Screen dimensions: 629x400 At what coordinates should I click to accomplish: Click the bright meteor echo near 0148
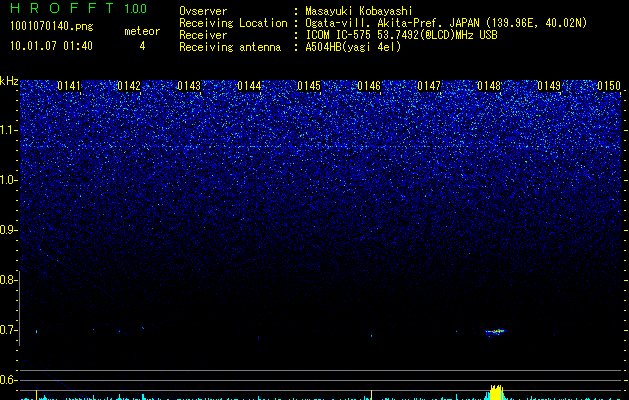[x=496, y=332]
